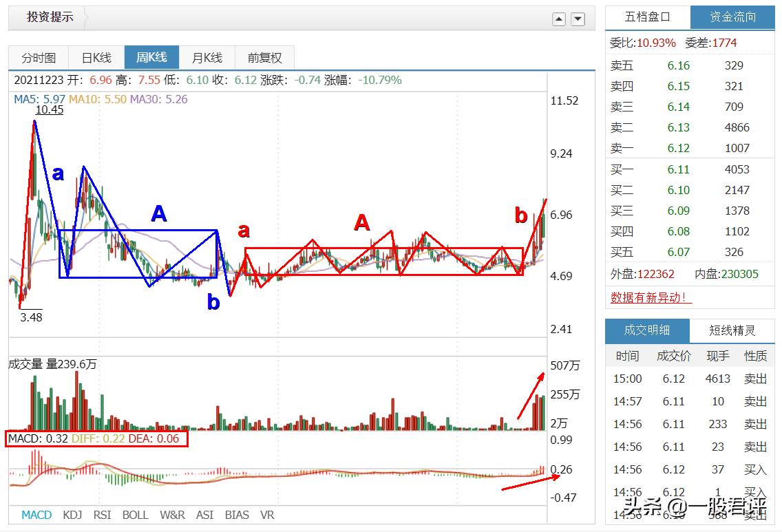
Task: Select the MACD indicator
Action: tap(36, 515)
